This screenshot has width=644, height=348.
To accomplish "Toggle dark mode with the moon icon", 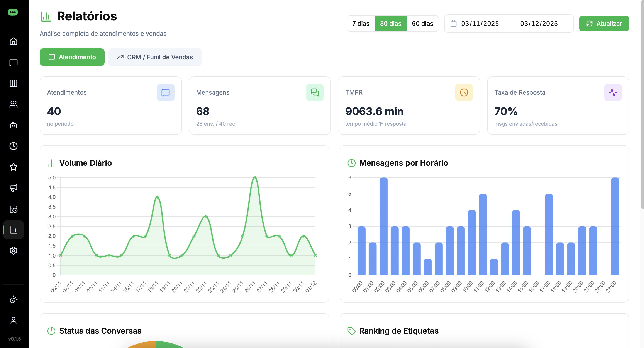I will (x=13, y=299).
